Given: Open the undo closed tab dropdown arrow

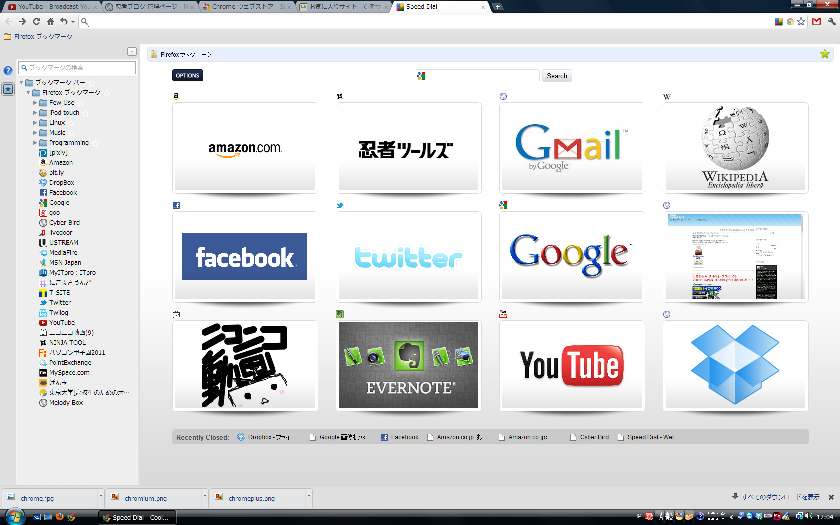Looking at the screenshot, I should (x=73, y=22).
